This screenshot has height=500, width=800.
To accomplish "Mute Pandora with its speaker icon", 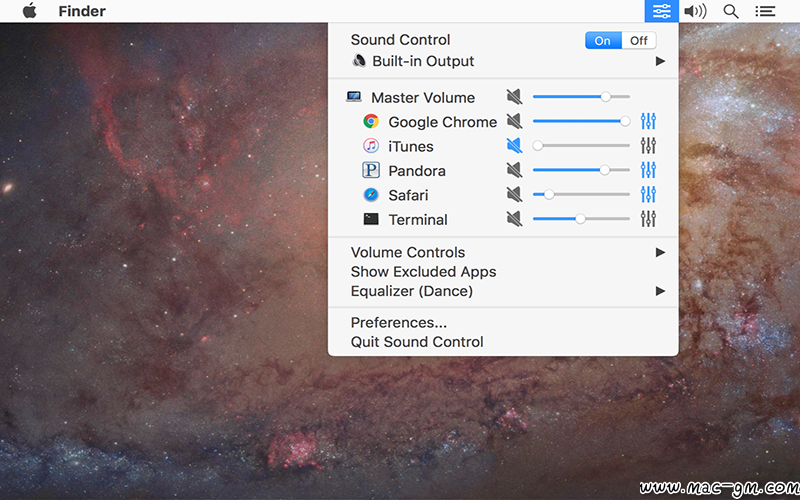I will pyautogui.click(x=514, y=170).
